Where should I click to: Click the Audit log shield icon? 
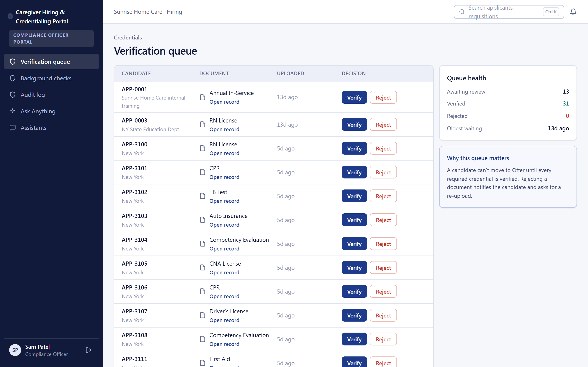[13, 95]
